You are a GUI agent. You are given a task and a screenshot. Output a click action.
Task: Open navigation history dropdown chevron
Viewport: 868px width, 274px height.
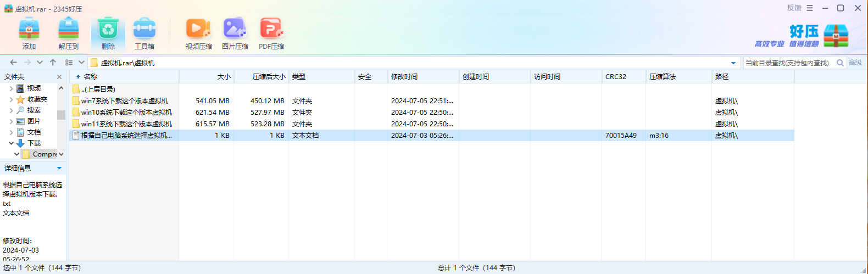[x=40, y=63]
